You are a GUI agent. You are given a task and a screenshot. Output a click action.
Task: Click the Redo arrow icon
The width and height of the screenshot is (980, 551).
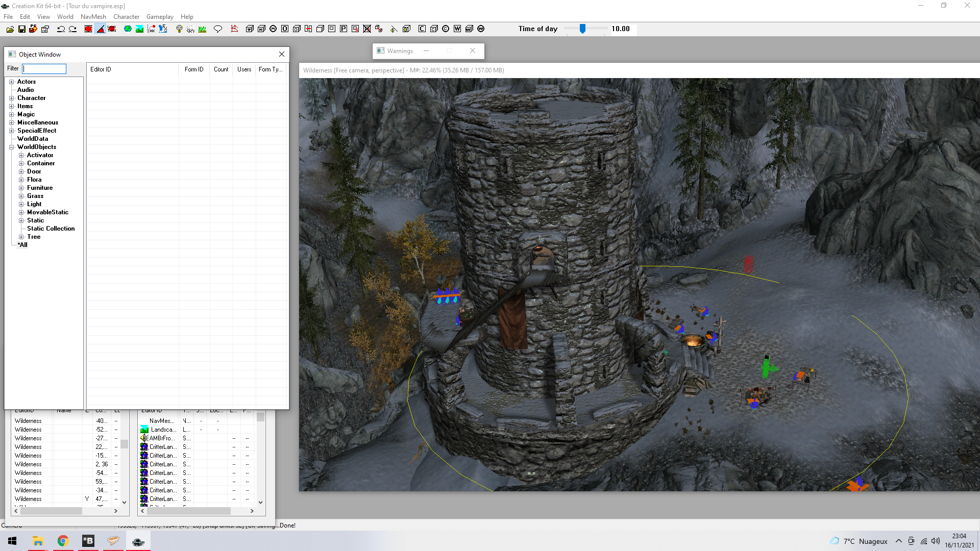(72, 29)
